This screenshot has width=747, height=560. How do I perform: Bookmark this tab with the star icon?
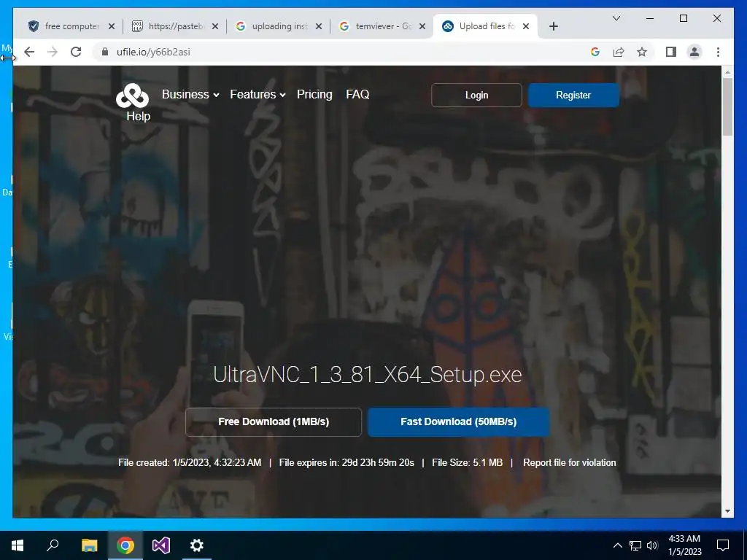642,52
